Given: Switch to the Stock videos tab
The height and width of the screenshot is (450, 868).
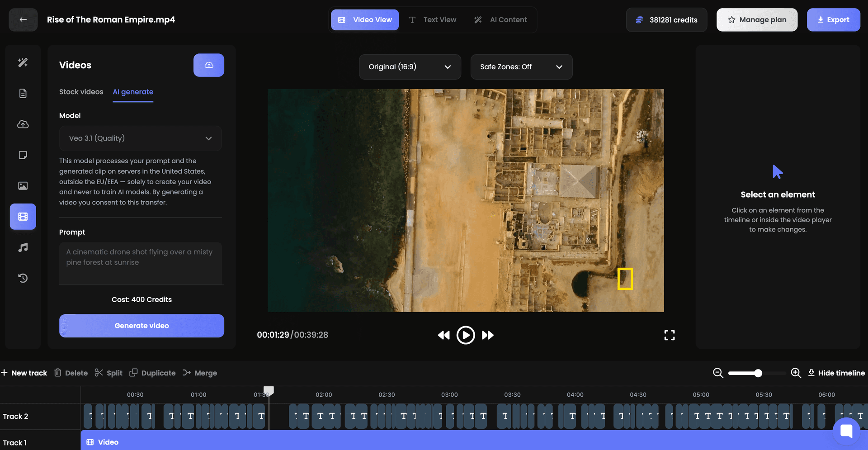Looking at the screenshot, I should pyautogui.click(x=81, y=92).
